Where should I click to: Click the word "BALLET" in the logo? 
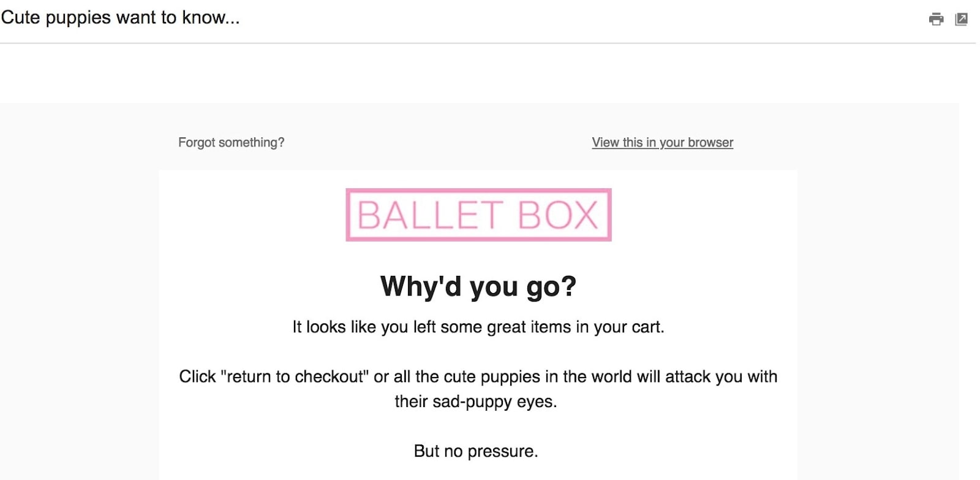[430, 215]
